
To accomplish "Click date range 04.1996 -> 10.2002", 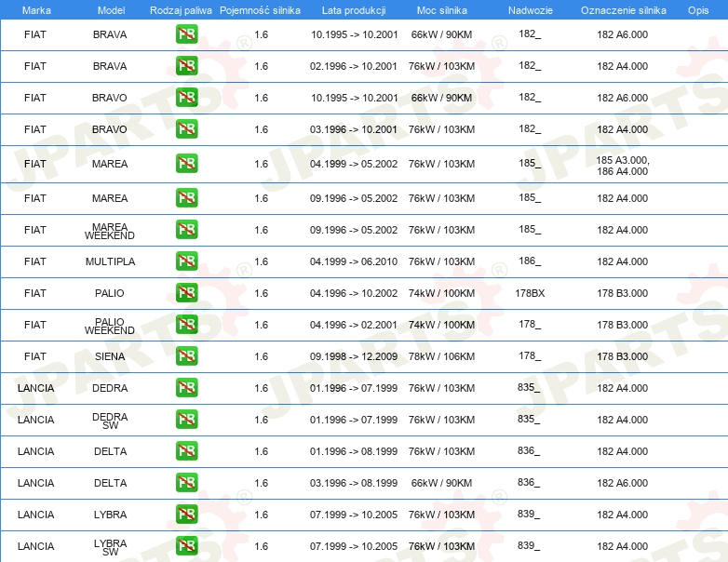I will click(x=354, y=293).
